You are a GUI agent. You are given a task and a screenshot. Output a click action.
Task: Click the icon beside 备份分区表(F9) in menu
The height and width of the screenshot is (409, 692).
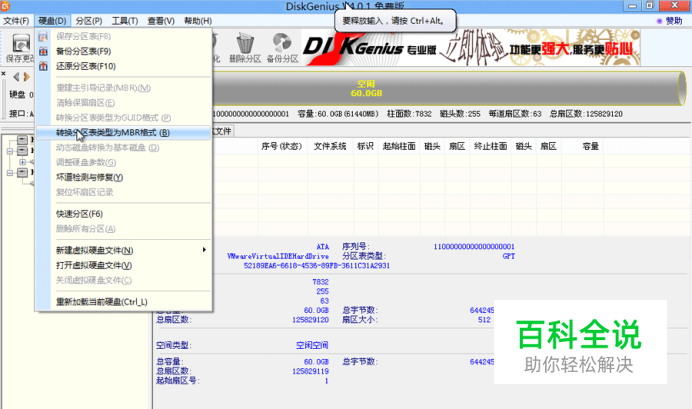tap(43, 51)
